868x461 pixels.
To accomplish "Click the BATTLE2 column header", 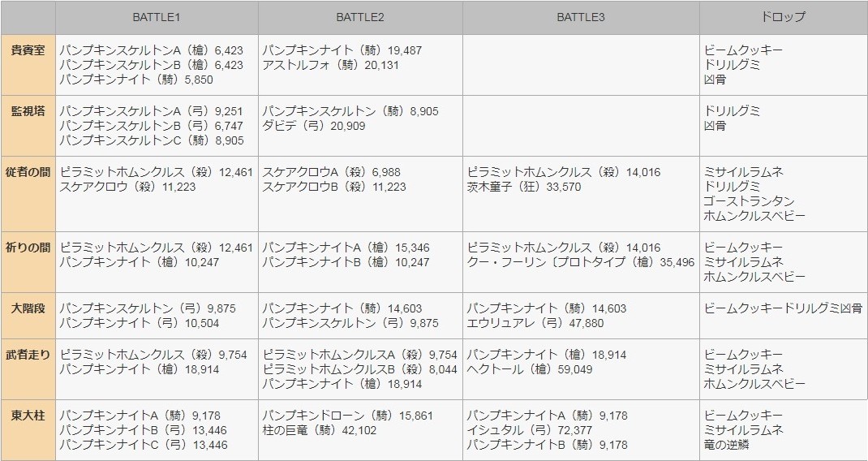I will click(360, 17).
